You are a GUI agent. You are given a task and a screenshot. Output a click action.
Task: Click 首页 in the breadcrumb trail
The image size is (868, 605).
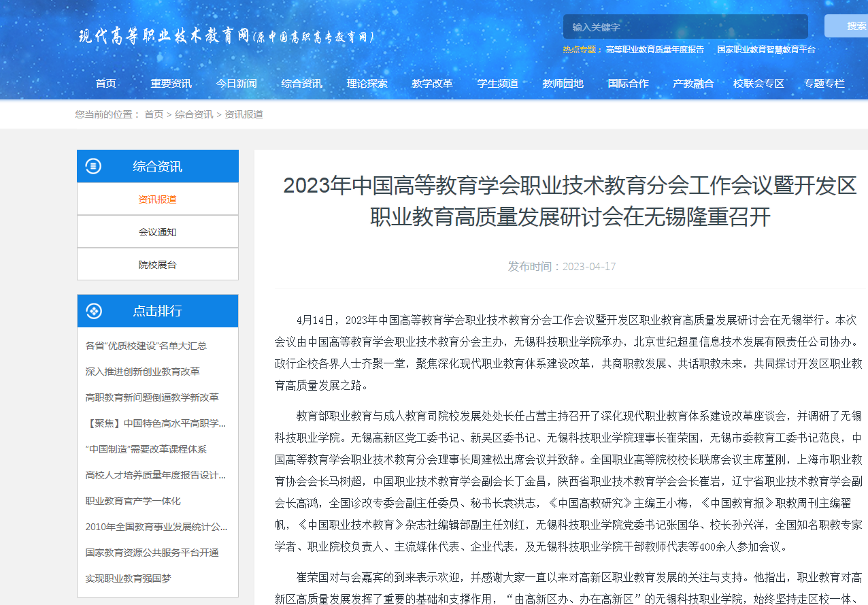[154, 114]
